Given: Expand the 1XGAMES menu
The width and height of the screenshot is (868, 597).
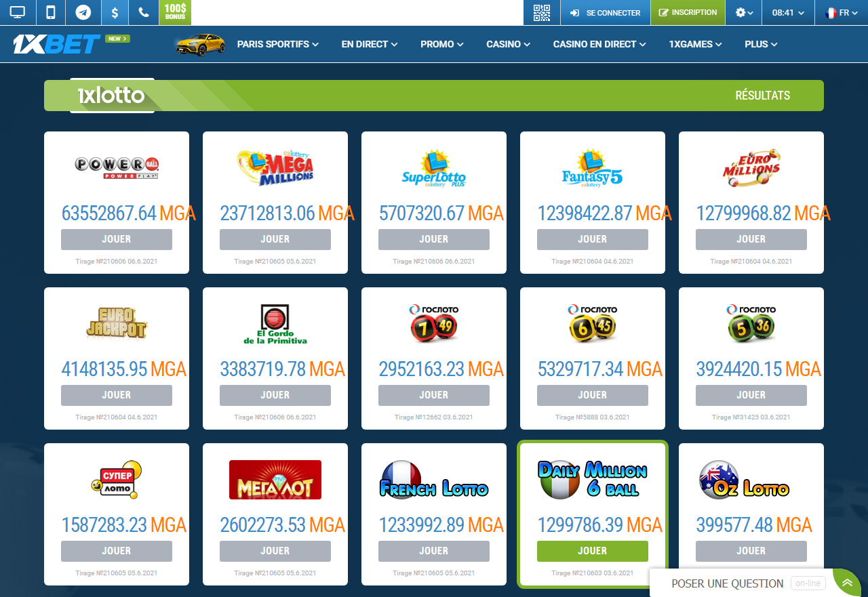Looking at the screenshot, I should click(x=695, y=44).
